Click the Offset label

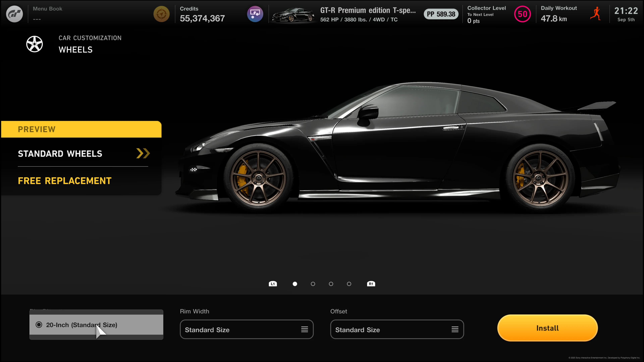(339, 311)
